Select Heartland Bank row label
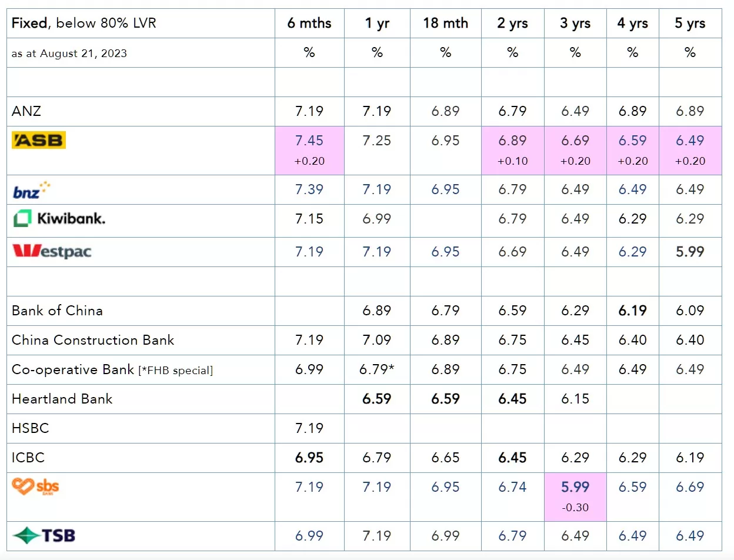734x560 pixels. (62, 399)
